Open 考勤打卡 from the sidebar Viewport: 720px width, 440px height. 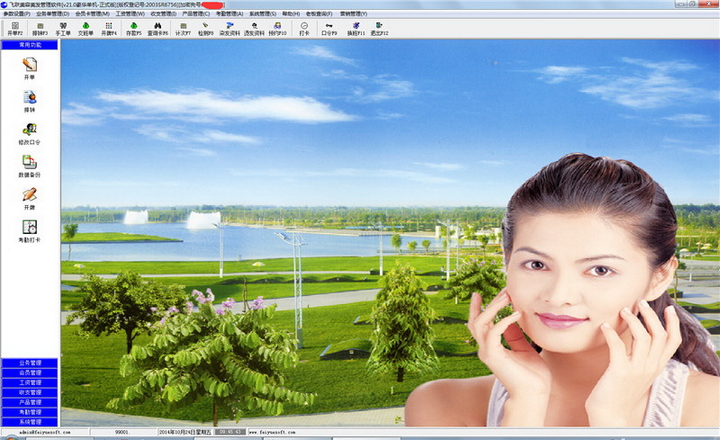pos(30,229)
